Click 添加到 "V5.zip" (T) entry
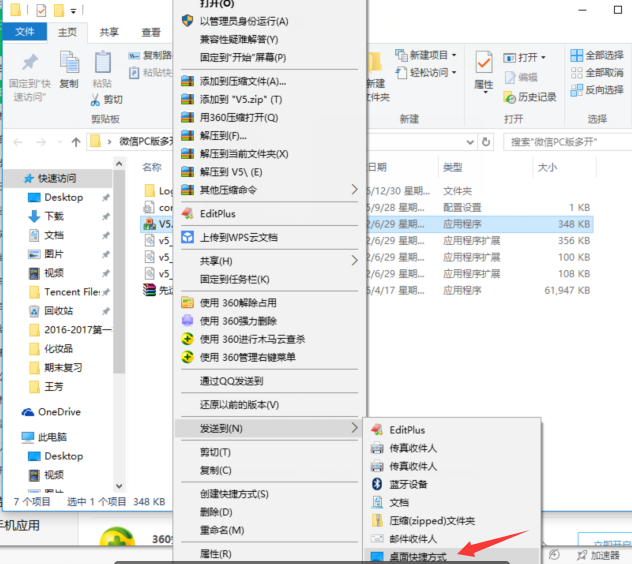 click(x=241, y=100)
